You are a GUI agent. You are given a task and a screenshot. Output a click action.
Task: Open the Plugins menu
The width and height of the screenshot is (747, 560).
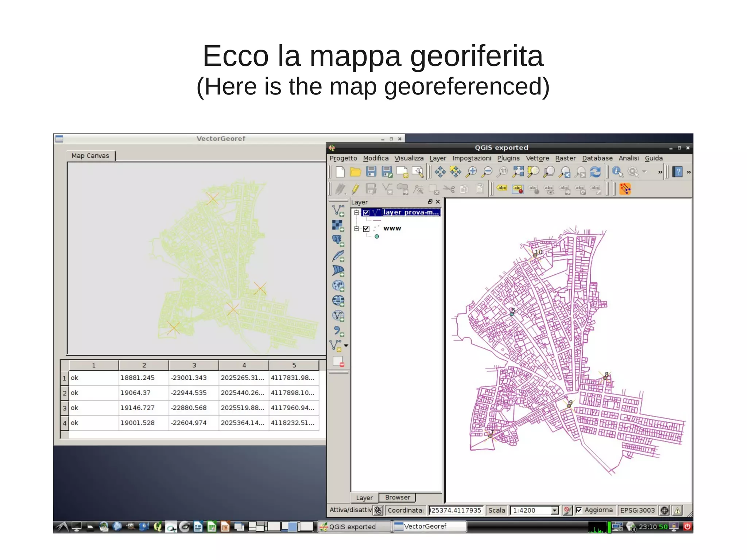point(508,158)
